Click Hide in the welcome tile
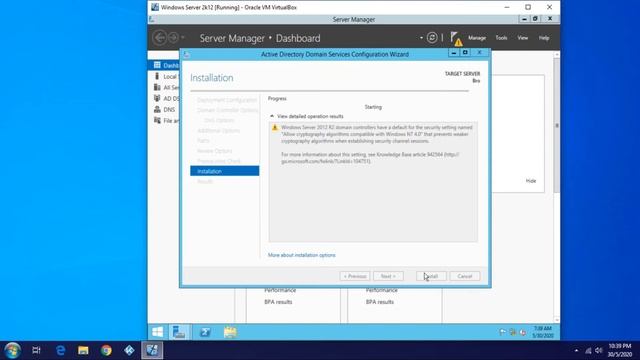Viewport: 640px width, 360px height. (x=531, y=181)
